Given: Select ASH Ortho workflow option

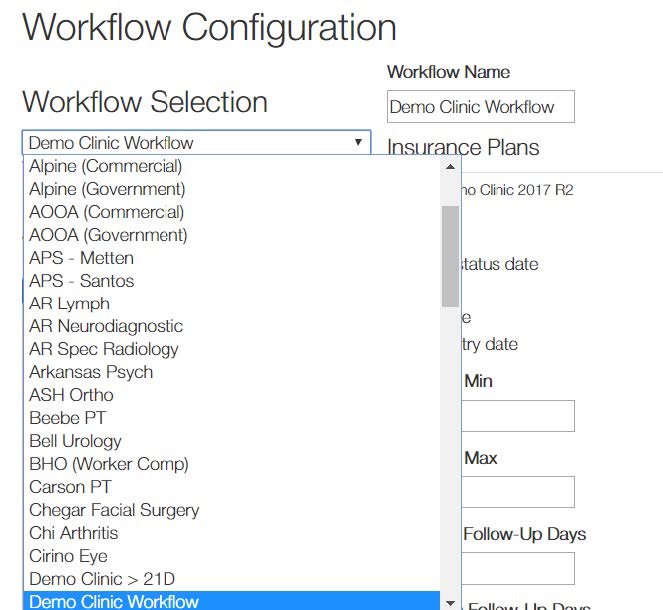Looking at the screenshot, I should 71,395.
